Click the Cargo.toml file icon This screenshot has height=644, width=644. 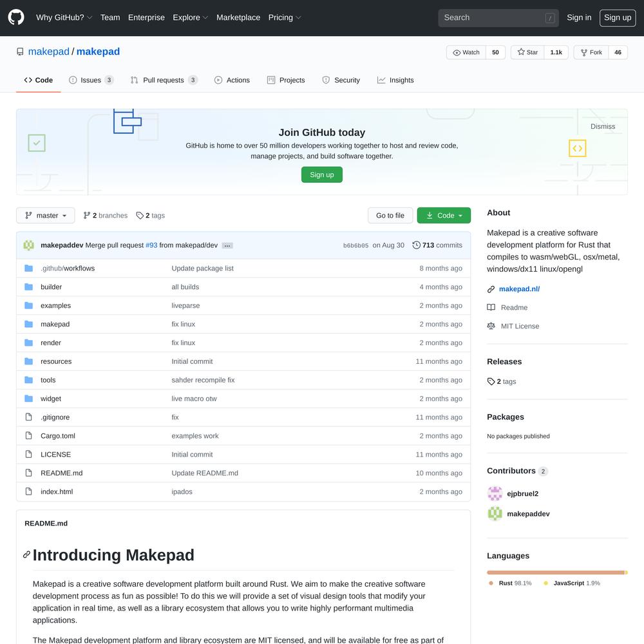click(x=28, y=435)
